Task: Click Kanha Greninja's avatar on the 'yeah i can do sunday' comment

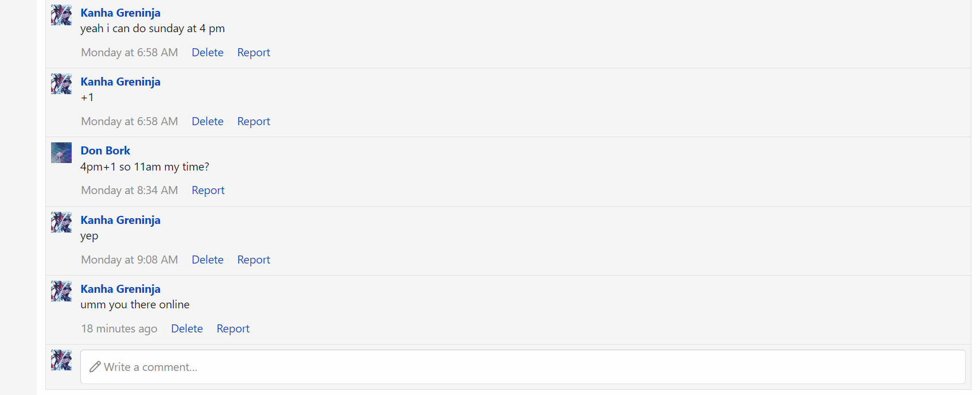Action: coord(61,15)
